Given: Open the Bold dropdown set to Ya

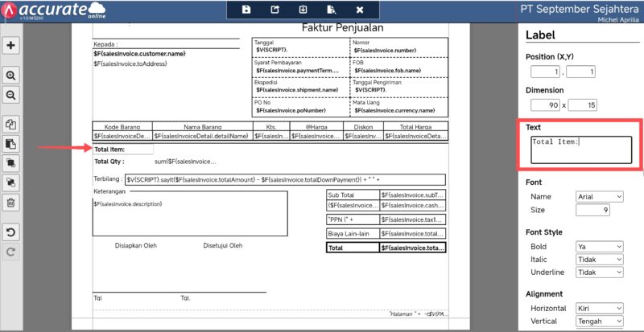Looking at the screenshot, I should click(600, 246).
